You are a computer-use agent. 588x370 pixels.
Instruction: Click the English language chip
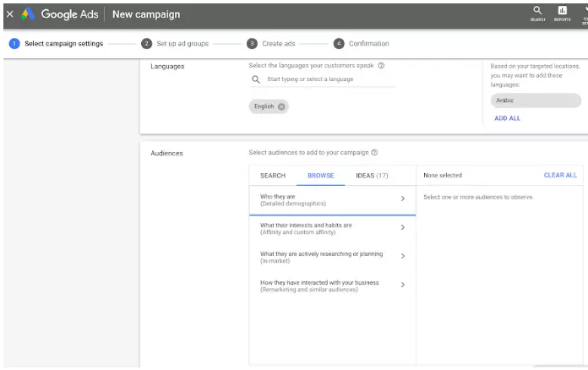point(269,106)
